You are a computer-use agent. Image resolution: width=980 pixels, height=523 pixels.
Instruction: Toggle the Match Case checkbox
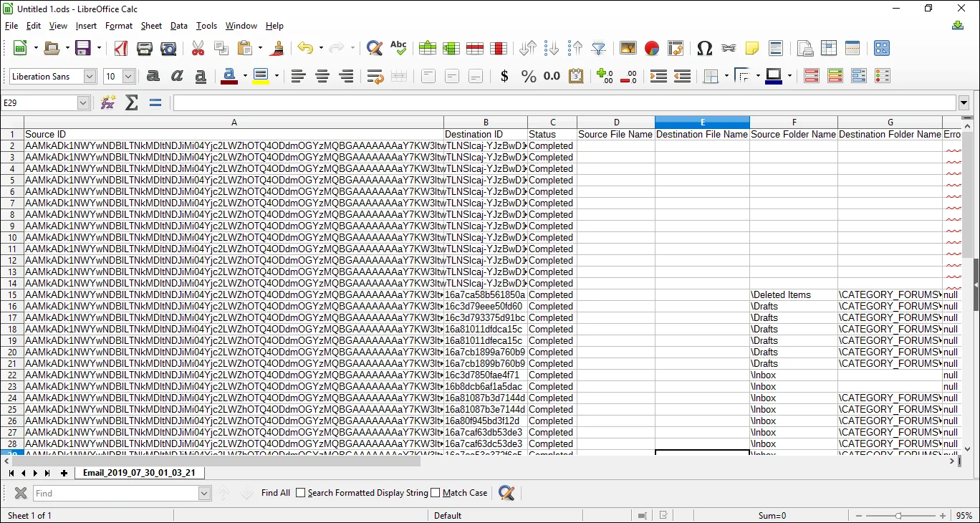point(436,493)
